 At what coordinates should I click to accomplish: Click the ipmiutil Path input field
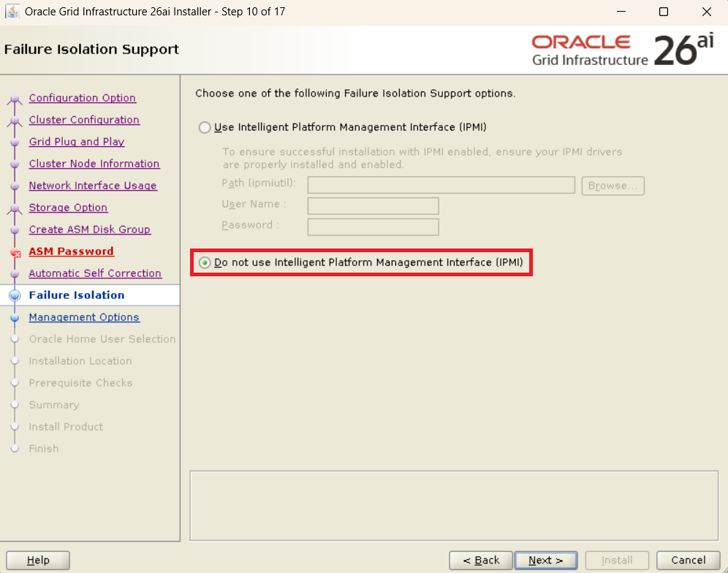441,185
